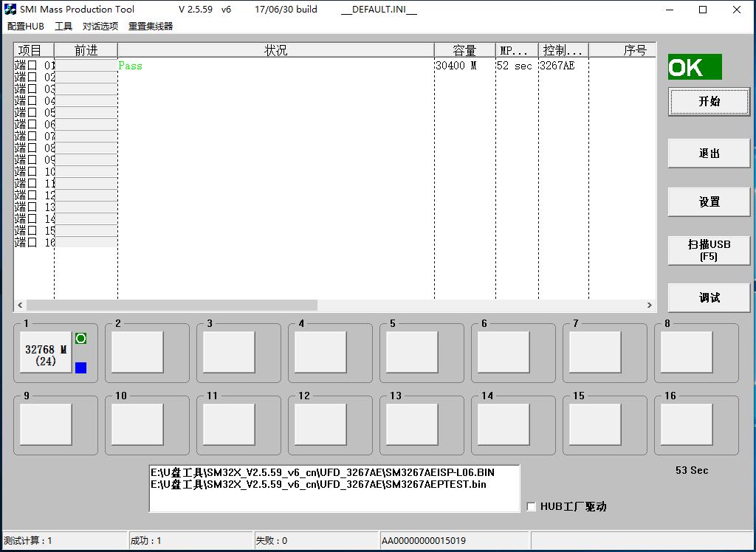Click the 调试 debug button
Screen dimensions: 756x552
pyautogui.click(x=708, y=297)
